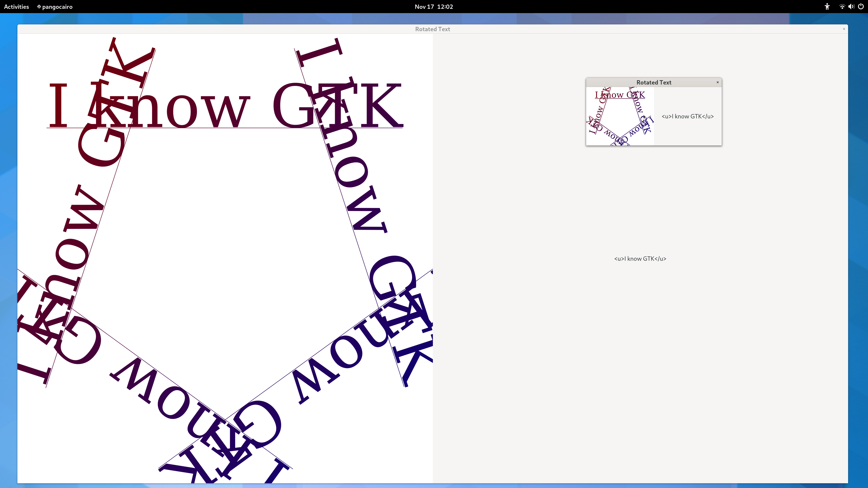This screenshot has height=488, width=868.
Task: Open the power button system menu
Action: [x=861, y=7]
